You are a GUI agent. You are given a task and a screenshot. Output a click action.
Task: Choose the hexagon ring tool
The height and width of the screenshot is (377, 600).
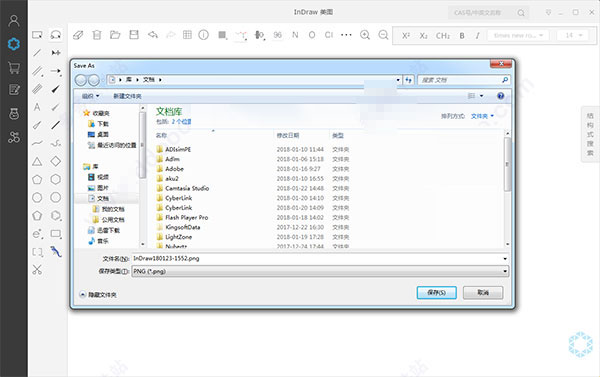pos(55,179)
